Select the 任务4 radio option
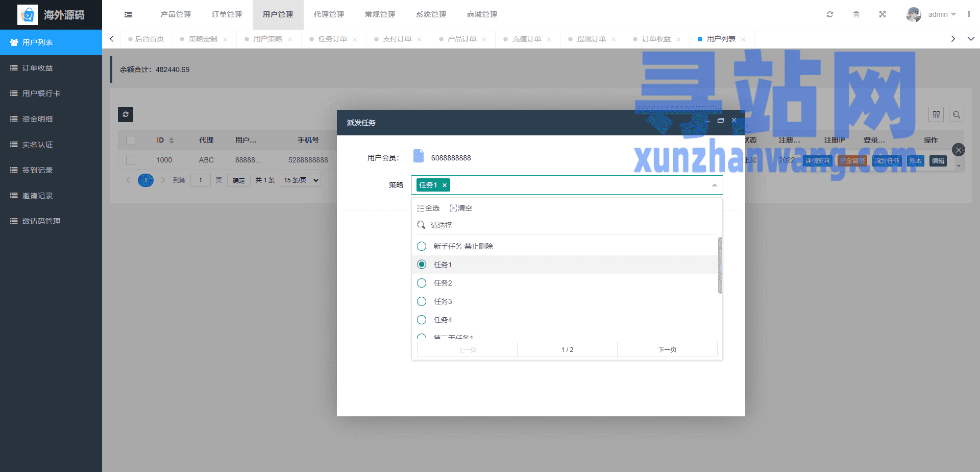The height and width of the screenshot is (472, 980). (422, 320)
